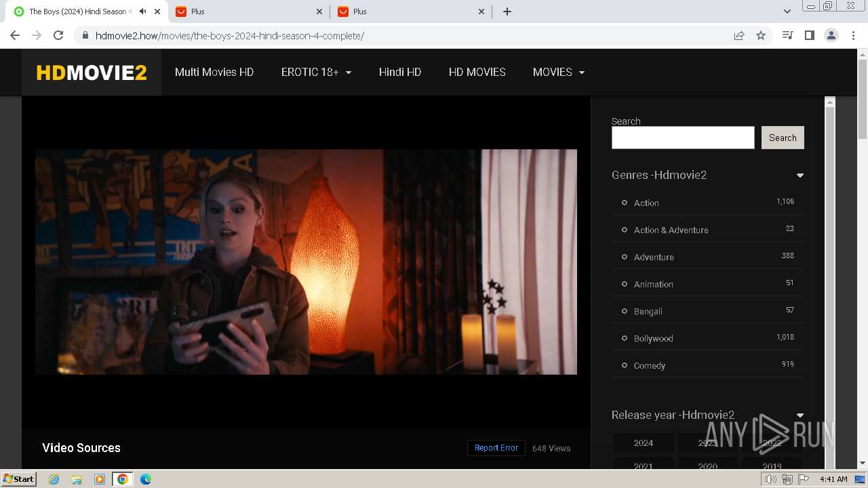Open the media control icon in toolbar

point(787,35)
